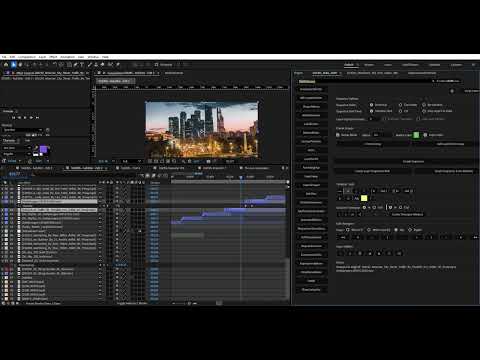Select first Sequence Order radio option
480x360 pixels.
pyautogui.click(x=371, y=105)
